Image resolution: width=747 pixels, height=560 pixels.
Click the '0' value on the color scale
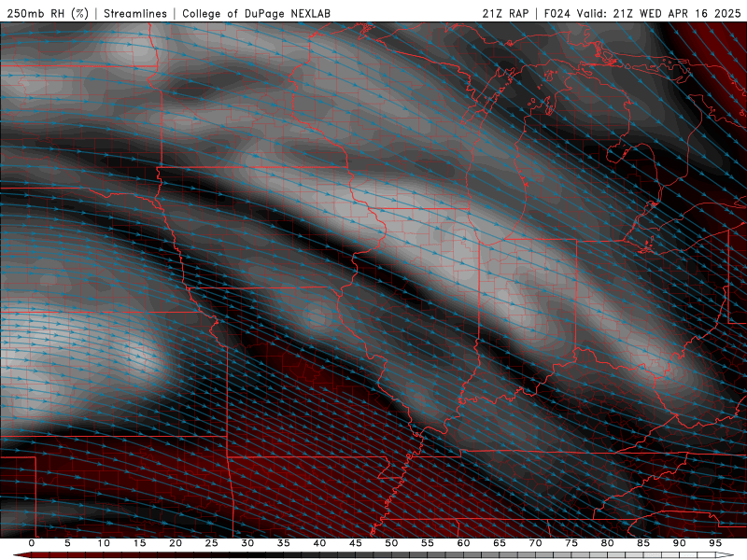[x=32, y=543]
